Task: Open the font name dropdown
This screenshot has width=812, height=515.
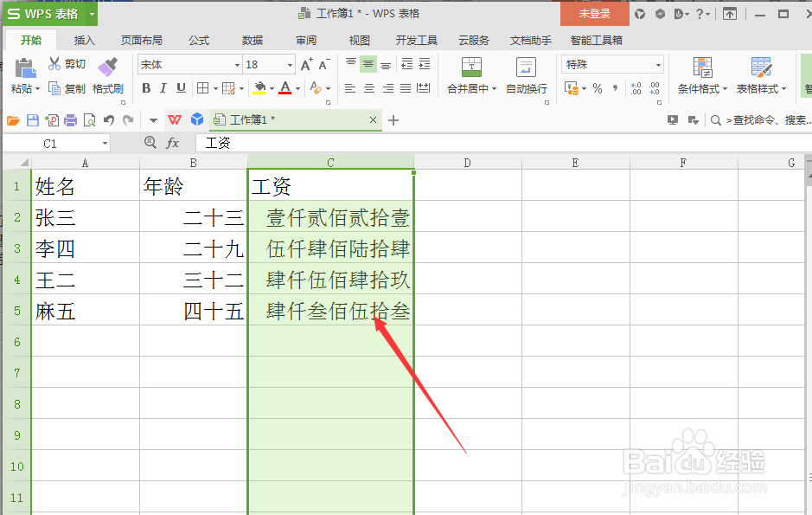Action: coord(236,64)
